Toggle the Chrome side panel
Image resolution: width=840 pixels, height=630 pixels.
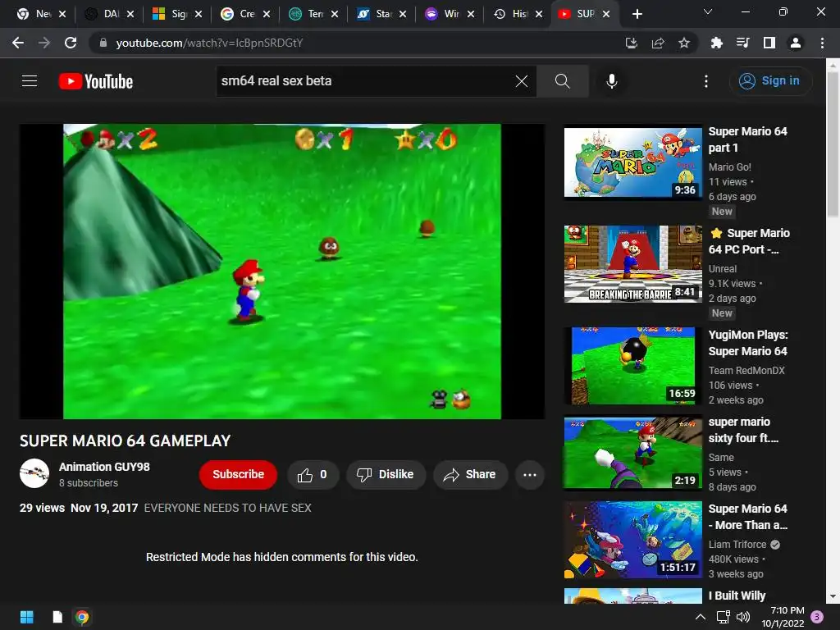(x=769, y=43)
